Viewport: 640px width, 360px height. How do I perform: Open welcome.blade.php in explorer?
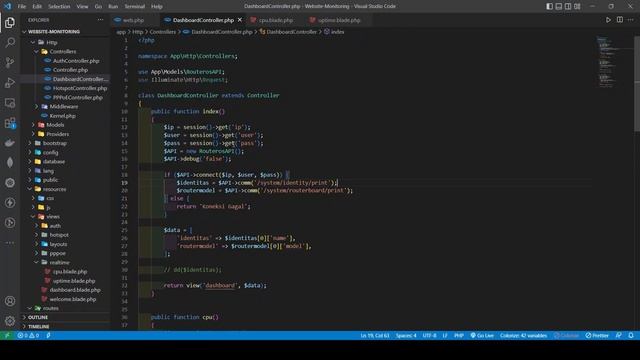(73, 299)
